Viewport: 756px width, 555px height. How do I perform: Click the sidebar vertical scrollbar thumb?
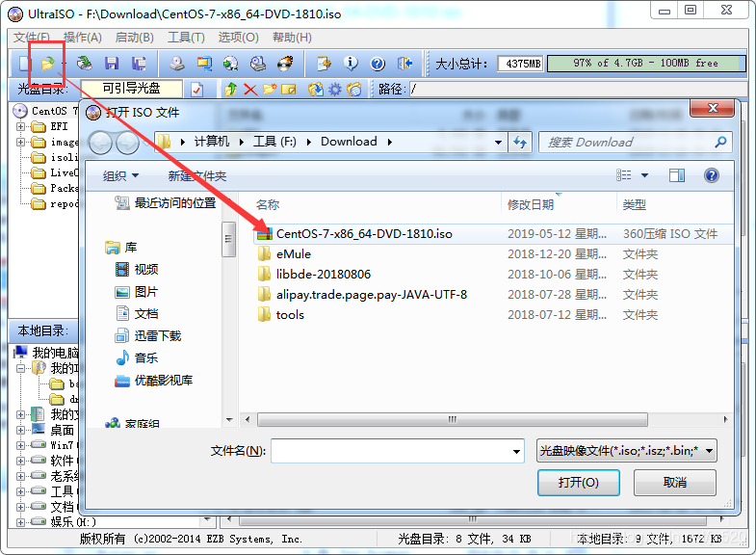click(228, 239)
